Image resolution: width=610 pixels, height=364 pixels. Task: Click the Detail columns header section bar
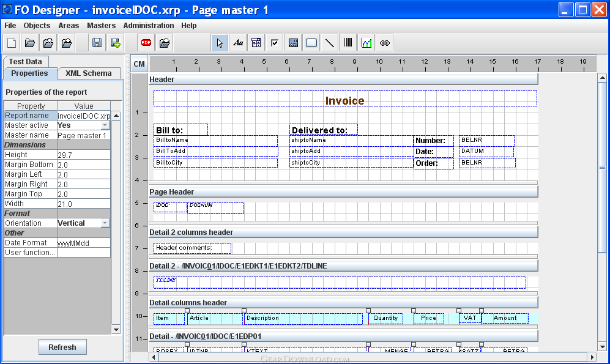(343, 303)
